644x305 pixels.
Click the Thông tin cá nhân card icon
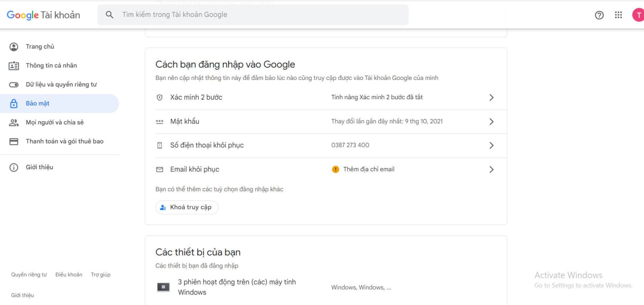pos(14,66)
